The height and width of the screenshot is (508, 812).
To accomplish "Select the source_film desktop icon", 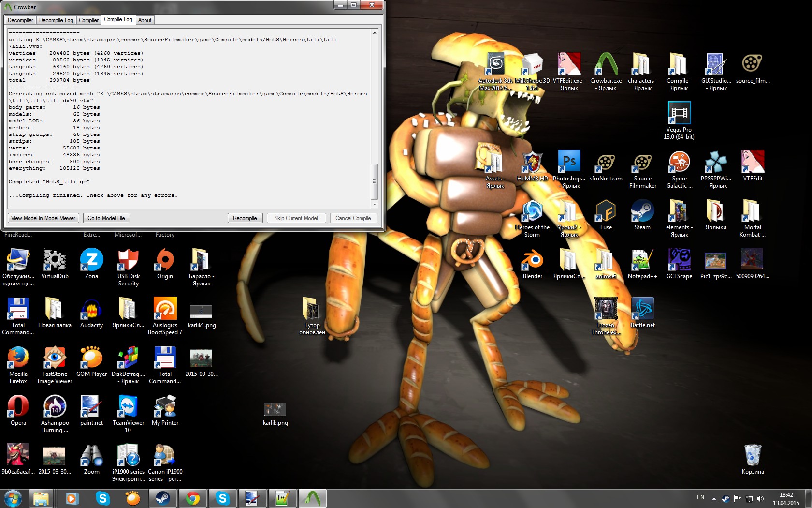I will tap(753, 68).
